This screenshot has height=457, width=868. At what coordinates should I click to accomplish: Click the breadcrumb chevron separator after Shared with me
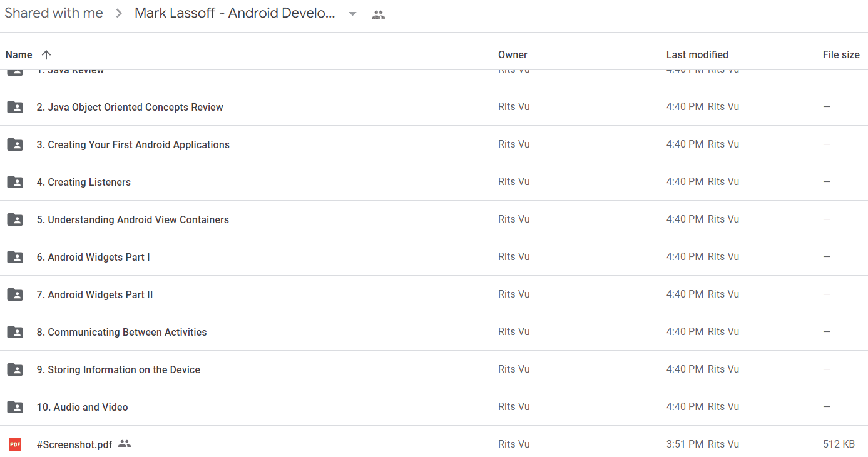[119, 14]
